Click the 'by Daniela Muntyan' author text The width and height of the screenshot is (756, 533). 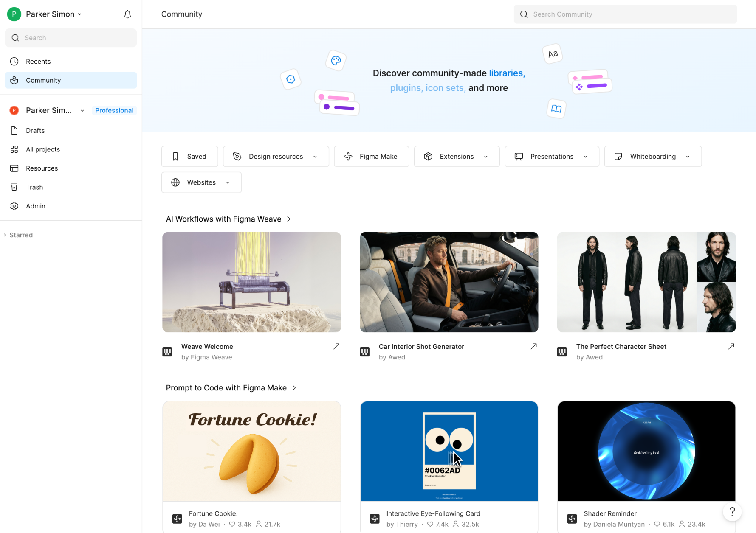tap(614, 525)
